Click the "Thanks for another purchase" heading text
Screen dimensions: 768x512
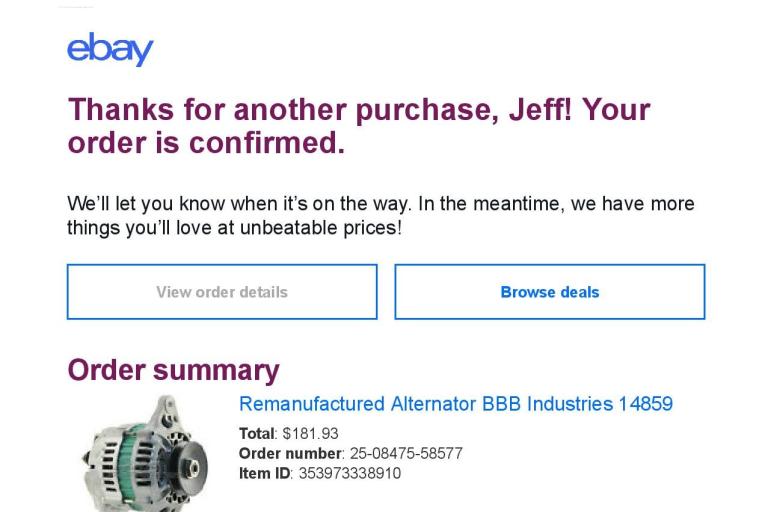280,109
